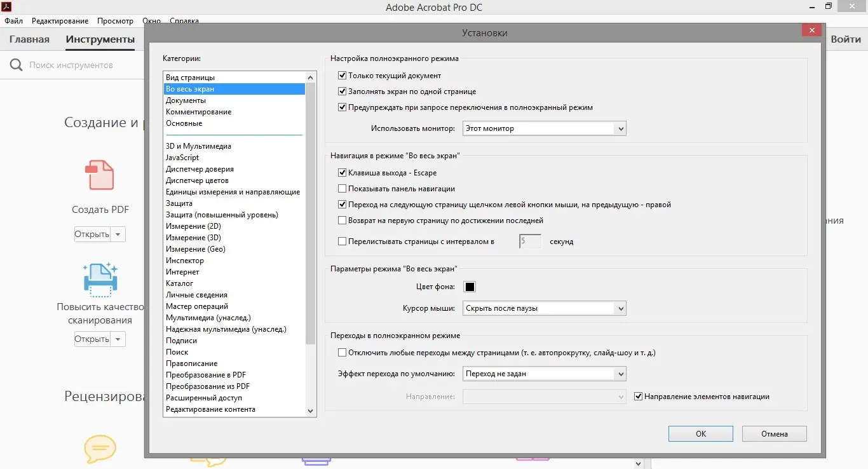
Task: Confirm settings with the OK button
Action: point(701,434)
